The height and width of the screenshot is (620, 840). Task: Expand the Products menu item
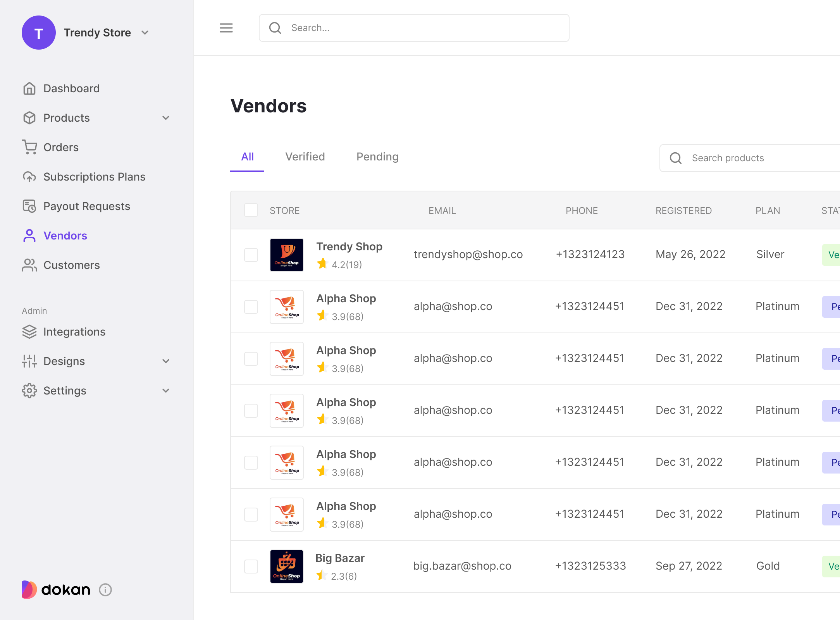point(167,118)
